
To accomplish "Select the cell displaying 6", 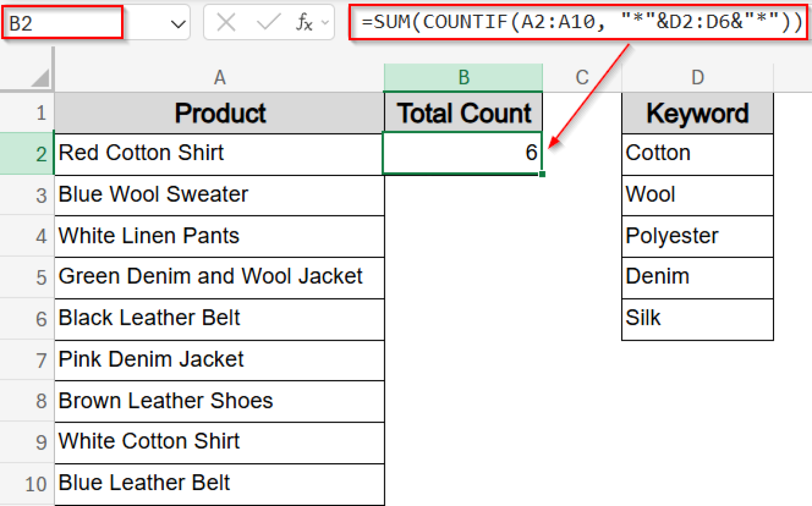I will [x=463, y=153].
